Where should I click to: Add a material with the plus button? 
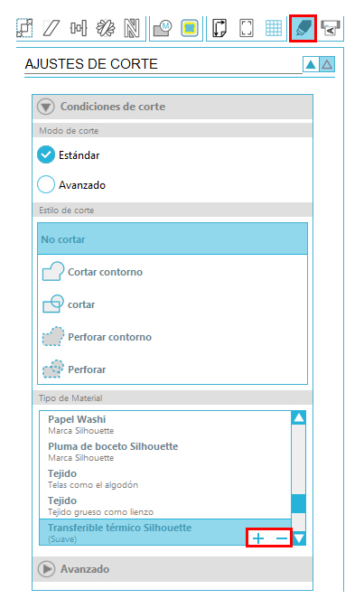click(x=257, y=538)
